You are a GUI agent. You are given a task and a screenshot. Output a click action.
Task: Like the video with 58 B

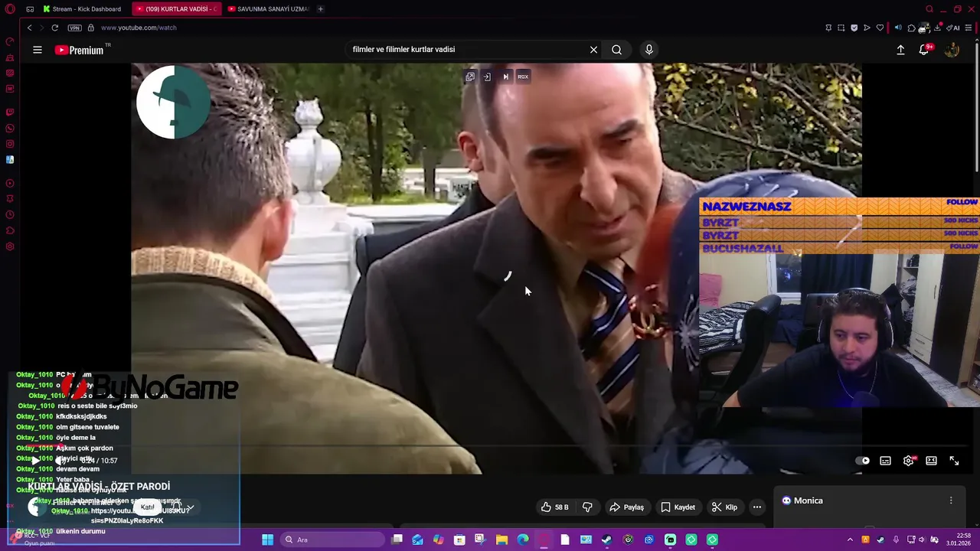(x=555, y=507)
